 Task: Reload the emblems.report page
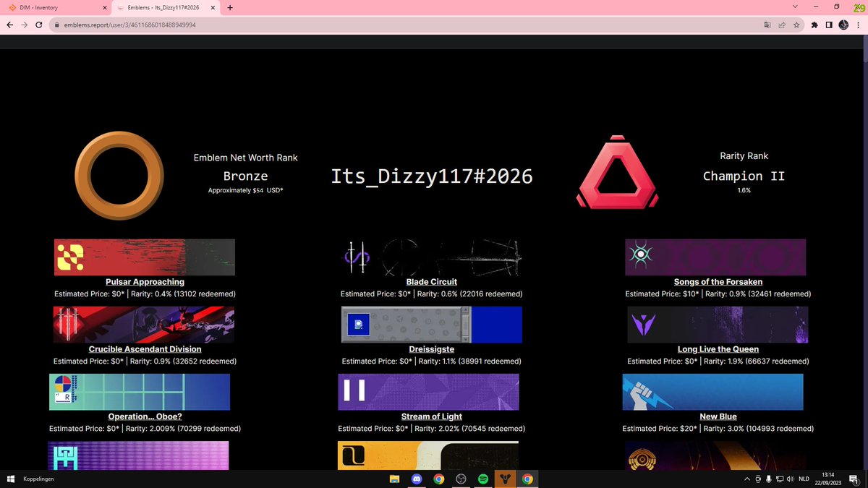pos(38,24)
